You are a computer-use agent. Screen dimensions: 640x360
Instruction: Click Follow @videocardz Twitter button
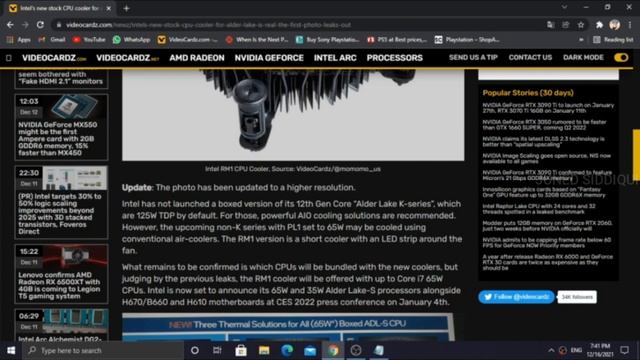[x=516, y=297]
